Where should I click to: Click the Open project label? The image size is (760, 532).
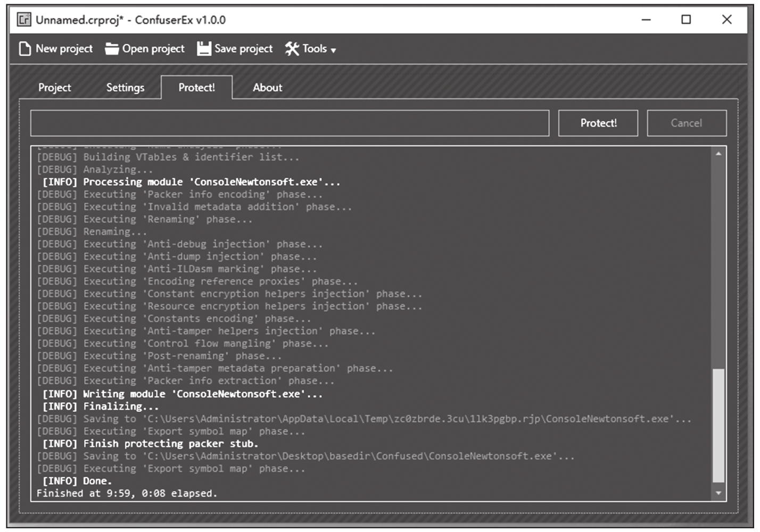[153, 49]
